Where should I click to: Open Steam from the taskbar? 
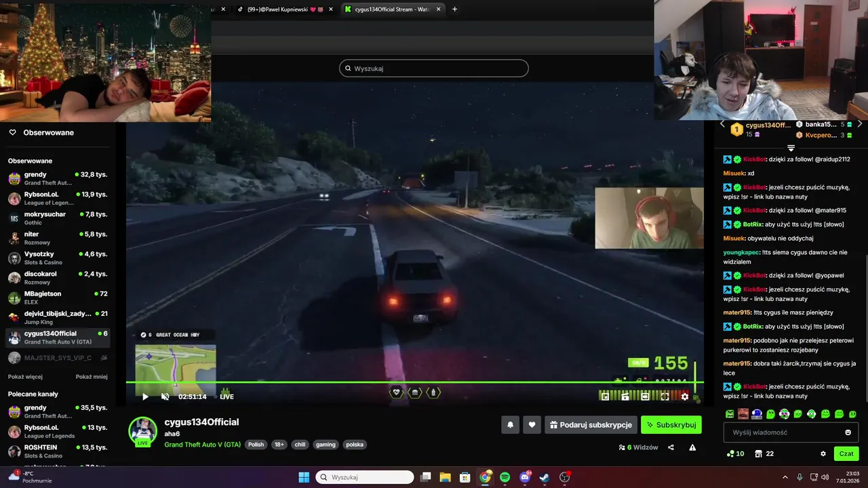(x=545, y=477)
